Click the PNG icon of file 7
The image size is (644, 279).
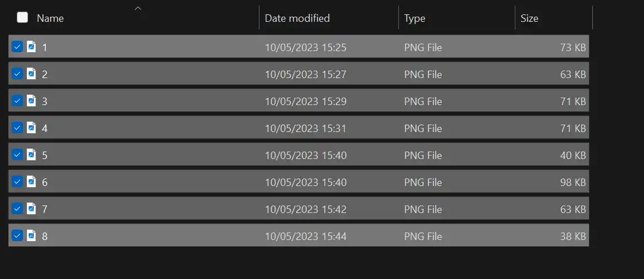tap(31, 208)
